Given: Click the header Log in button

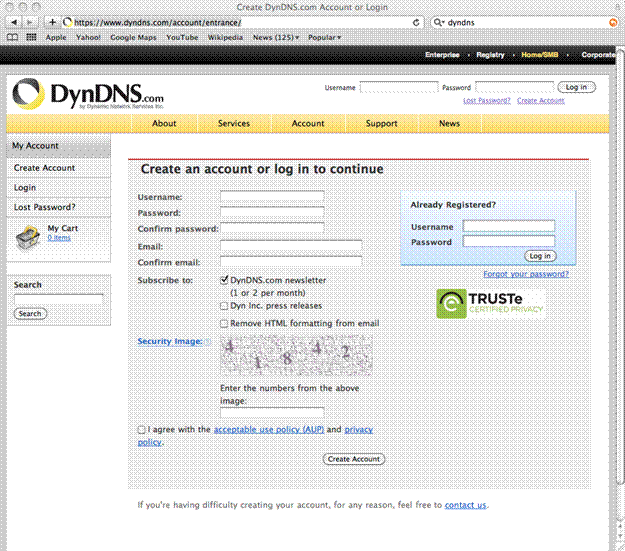Looking at the screenshot, I should 576,87.
